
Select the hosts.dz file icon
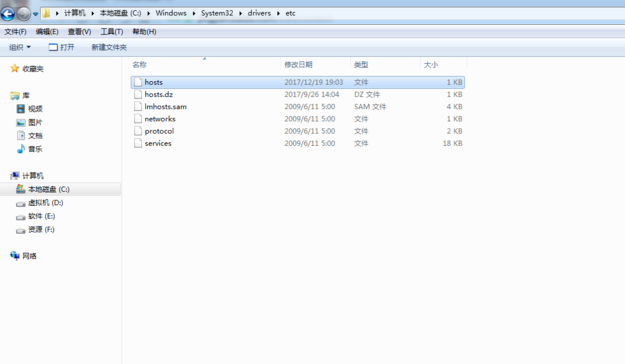coord(138,94)
